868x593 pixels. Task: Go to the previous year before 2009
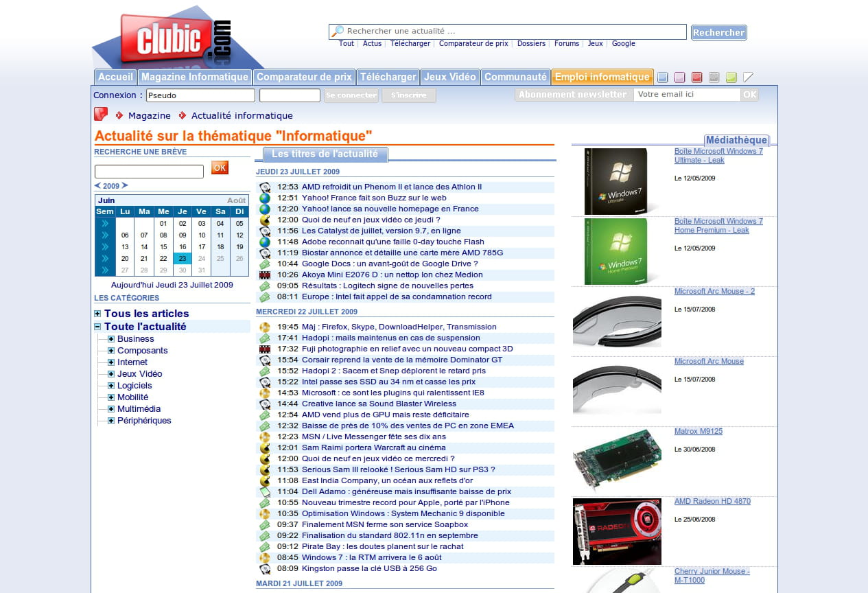click(x=97, y=185)
